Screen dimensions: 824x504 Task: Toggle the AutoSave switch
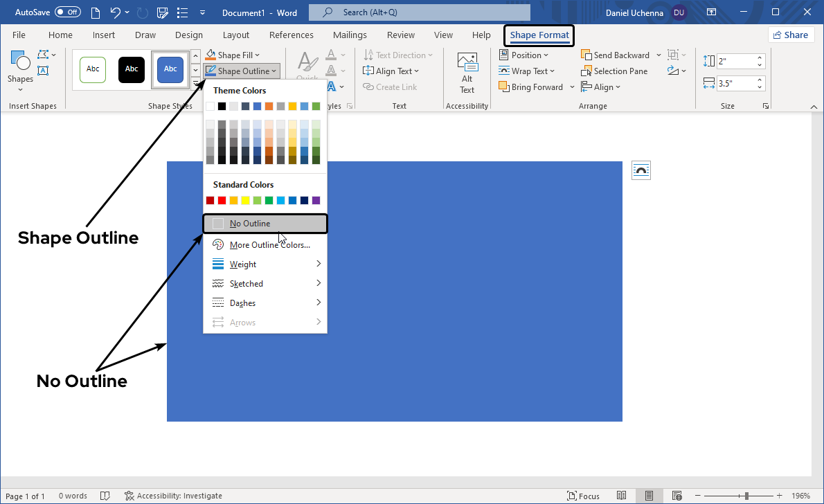(68, 12)
